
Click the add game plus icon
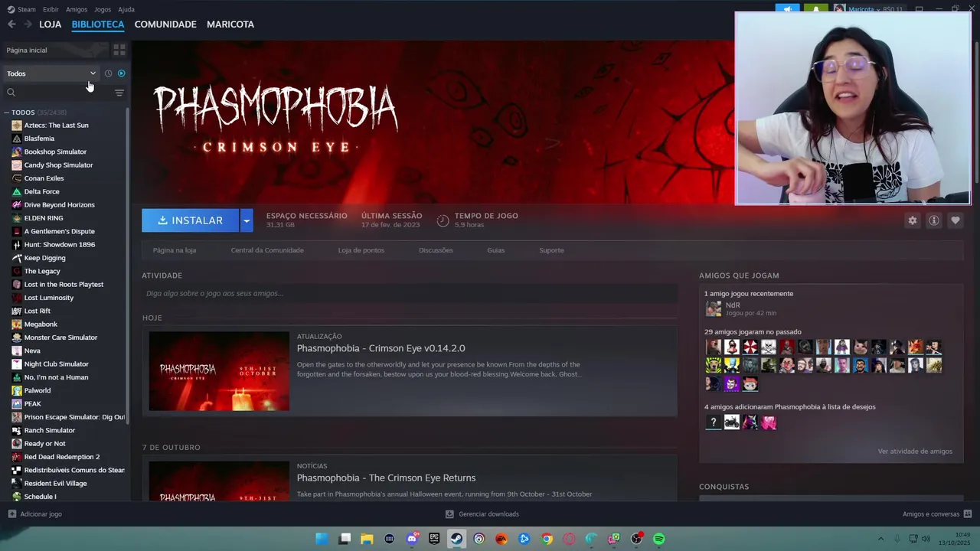(11, 514)
